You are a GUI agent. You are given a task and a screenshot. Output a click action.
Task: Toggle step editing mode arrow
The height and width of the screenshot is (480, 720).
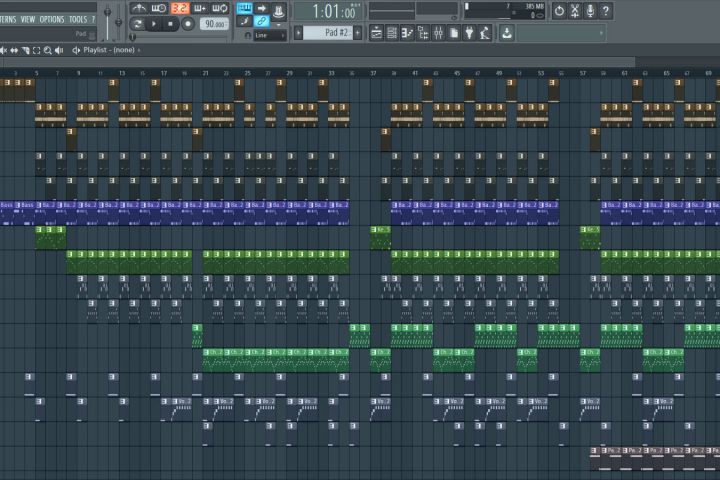(261, 8)
